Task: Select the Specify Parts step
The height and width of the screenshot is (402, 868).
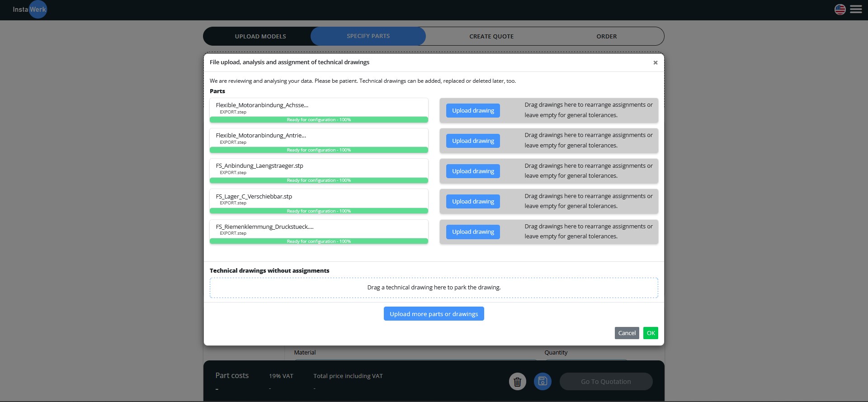Action: pyautogui.click(x=368, y=36)
